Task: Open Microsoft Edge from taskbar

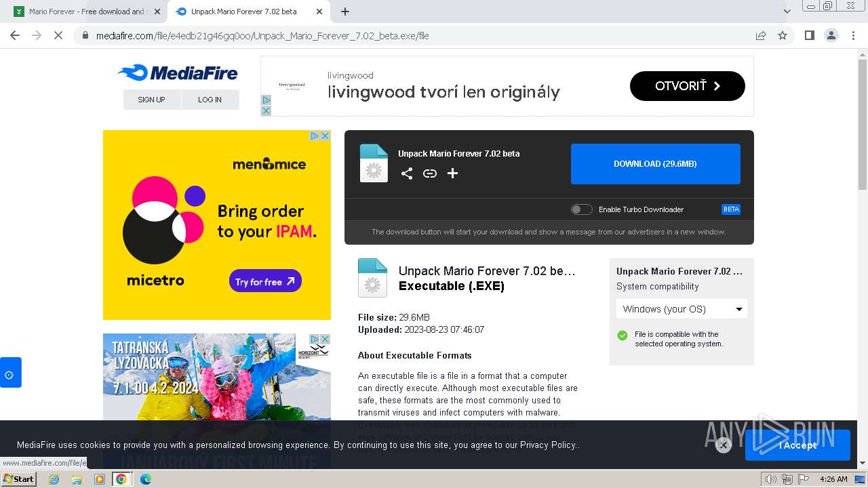Action: [x=145, y=479]
